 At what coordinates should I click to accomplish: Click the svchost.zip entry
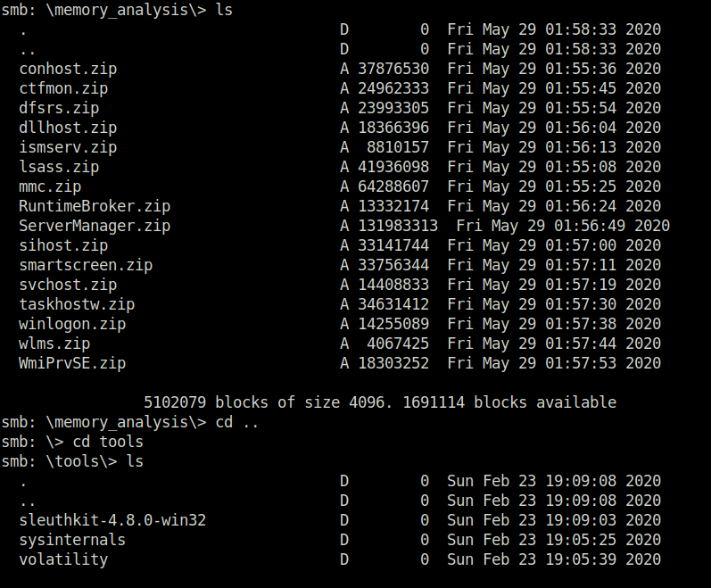click(68, 285)
